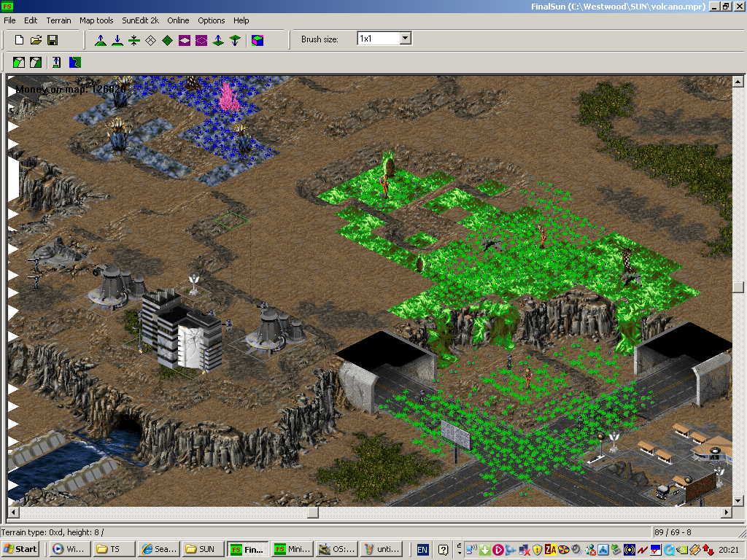Click vertical scrollbar down arrow
Image resolution: width=747 pixels, height=560 pixels.
(738, 500)
